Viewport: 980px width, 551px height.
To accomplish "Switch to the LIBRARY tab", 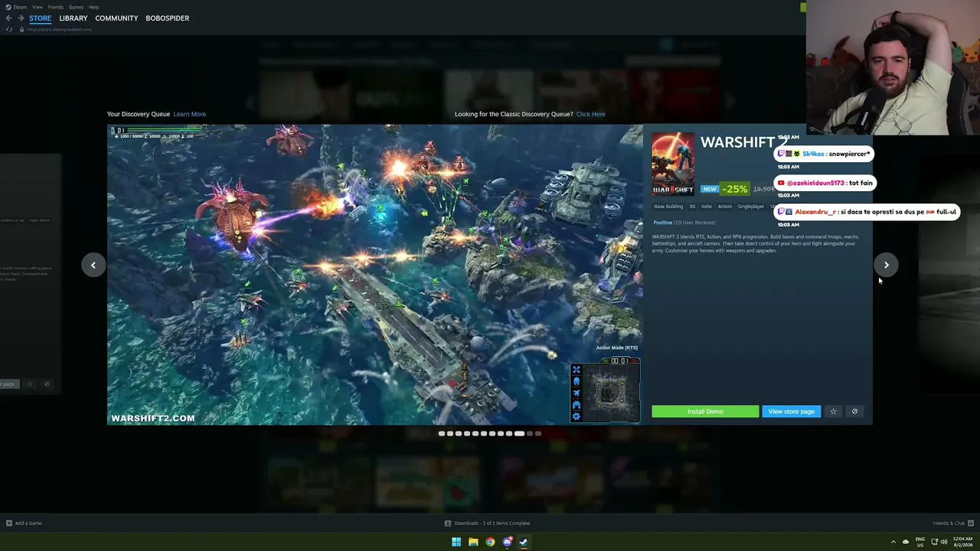I will 73,18.
